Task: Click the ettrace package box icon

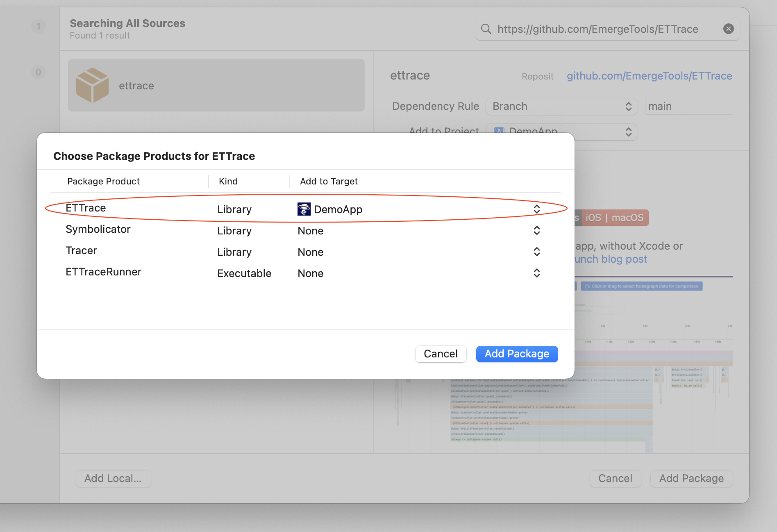Action: (92, 85)
